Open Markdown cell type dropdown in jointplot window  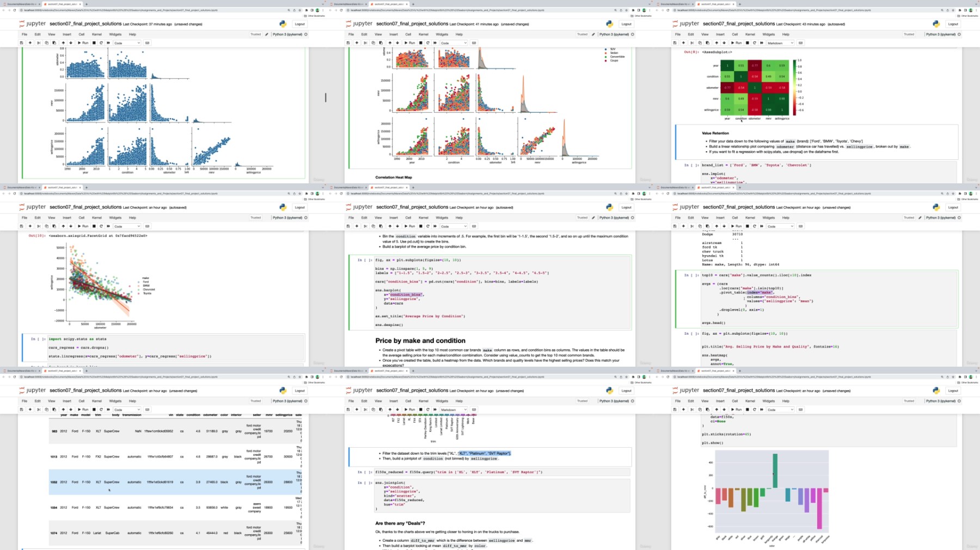453,410
